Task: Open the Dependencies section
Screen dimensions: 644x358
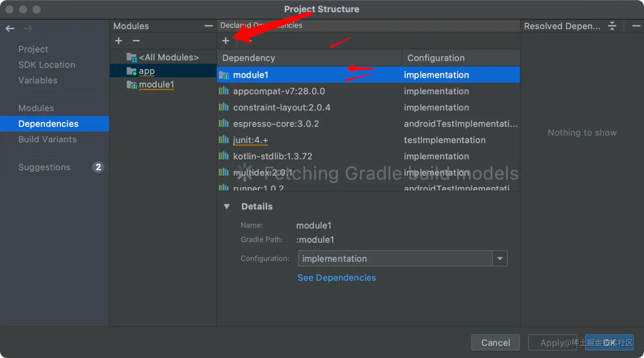Action: [x=55, y=124]
